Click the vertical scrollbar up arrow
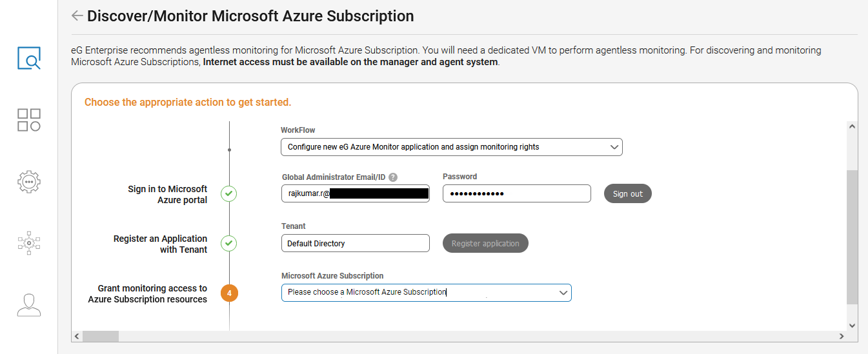 point(852,127)
